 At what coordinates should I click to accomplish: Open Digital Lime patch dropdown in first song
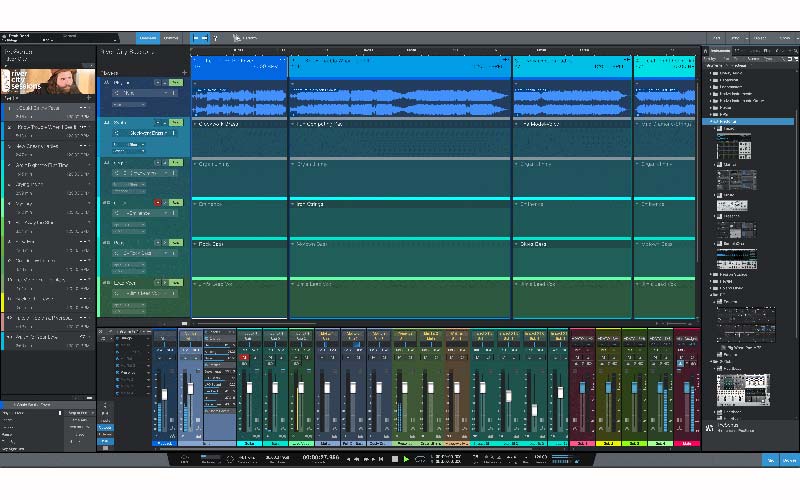pos(195,164)
